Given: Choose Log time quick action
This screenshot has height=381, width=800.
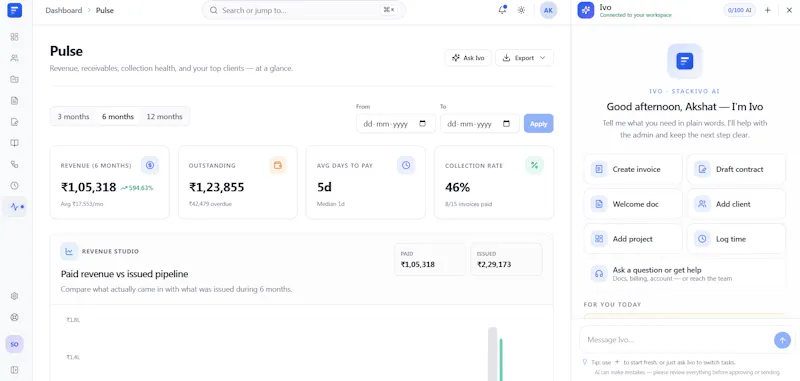Looking at the screenshot, I should click(x=736, y=239).
